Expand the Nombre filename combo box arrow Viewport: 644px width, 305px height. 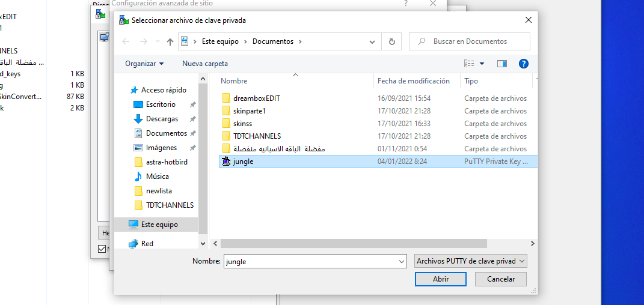coord(402,262)
